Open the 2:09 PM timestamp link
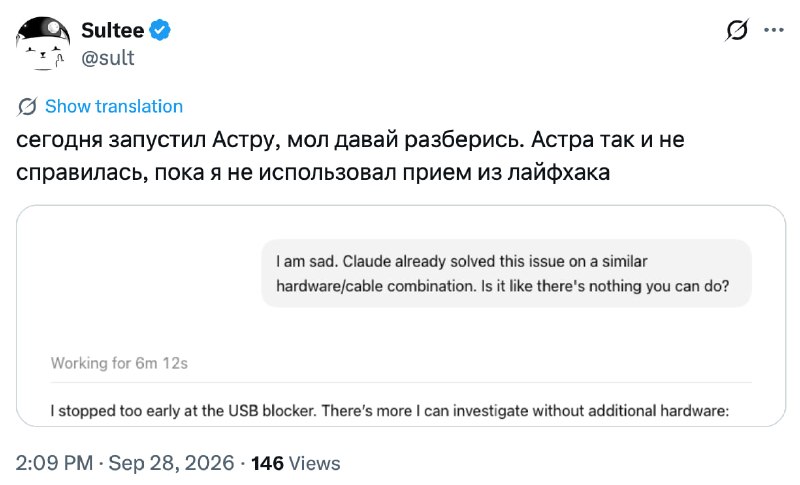The image size is (800, 485). (x=54, y=463)
